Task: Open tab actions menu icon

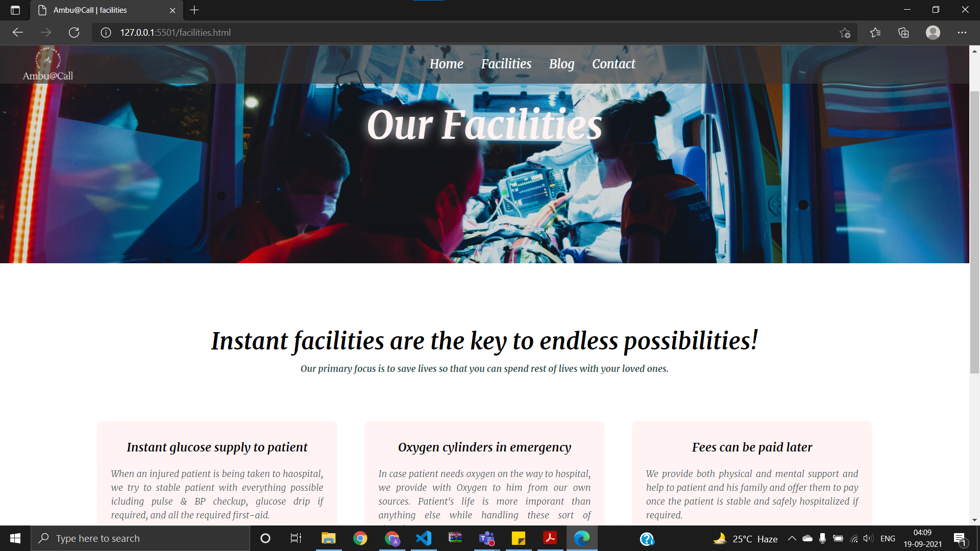Action: [x=15, y=10]
